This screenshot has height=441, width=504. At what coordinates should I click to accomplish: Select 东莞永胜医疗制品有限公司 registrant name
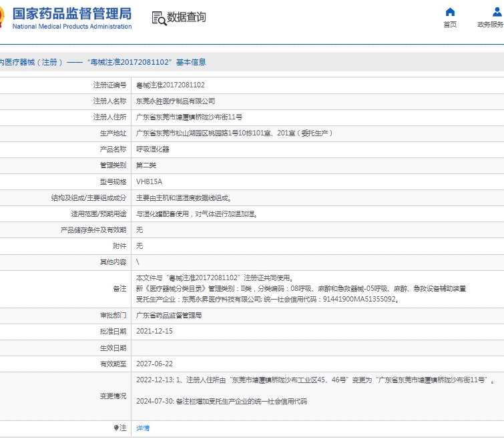coord(176,101)
